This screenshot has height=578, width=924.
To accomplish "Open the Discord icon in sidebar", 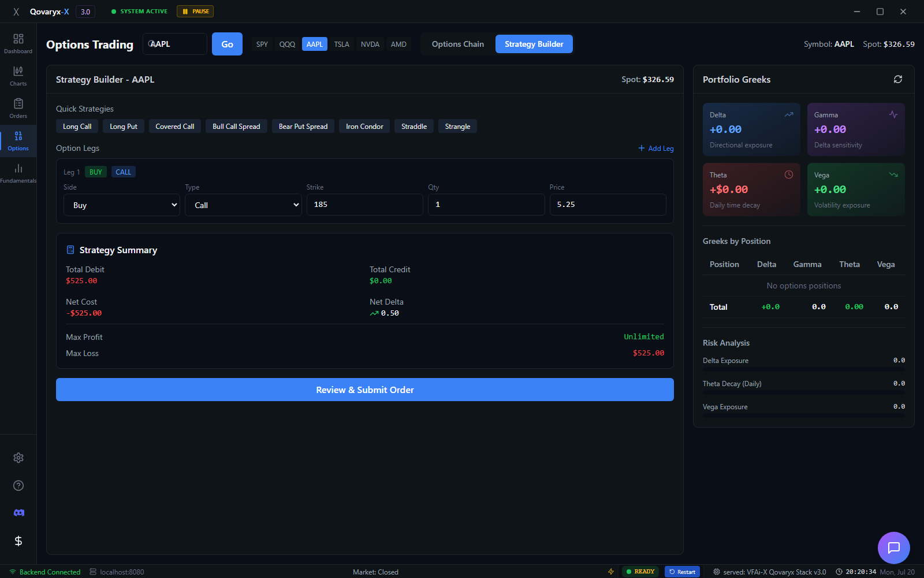I will pos(18,513).
